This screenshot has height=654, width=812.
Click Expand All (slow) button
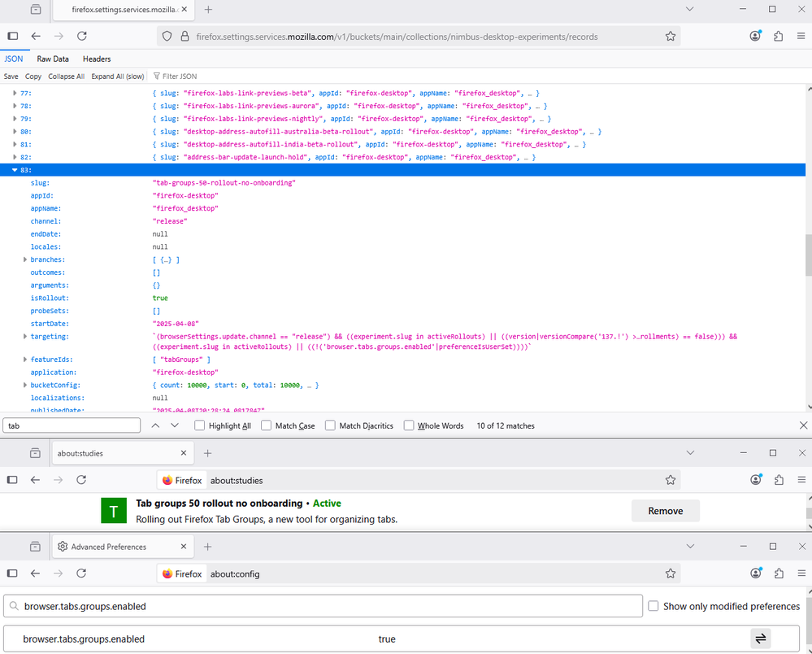point(118,76)
